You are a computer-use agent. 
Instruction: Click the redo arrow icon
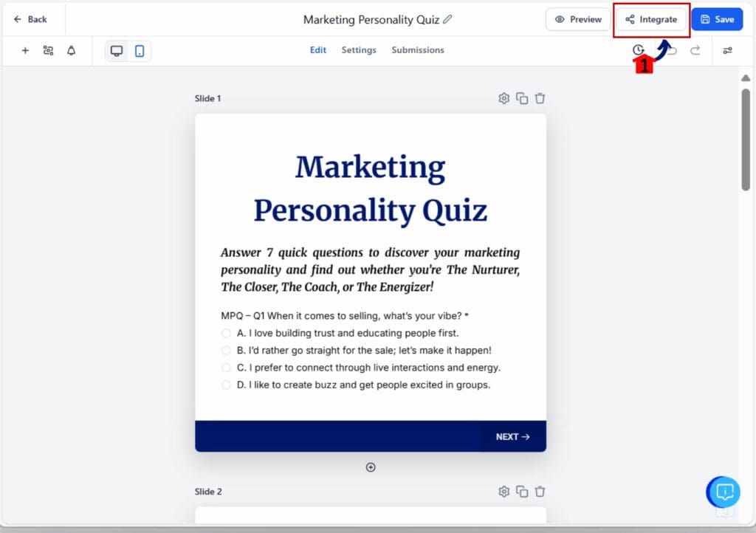[x=695, y=50]
